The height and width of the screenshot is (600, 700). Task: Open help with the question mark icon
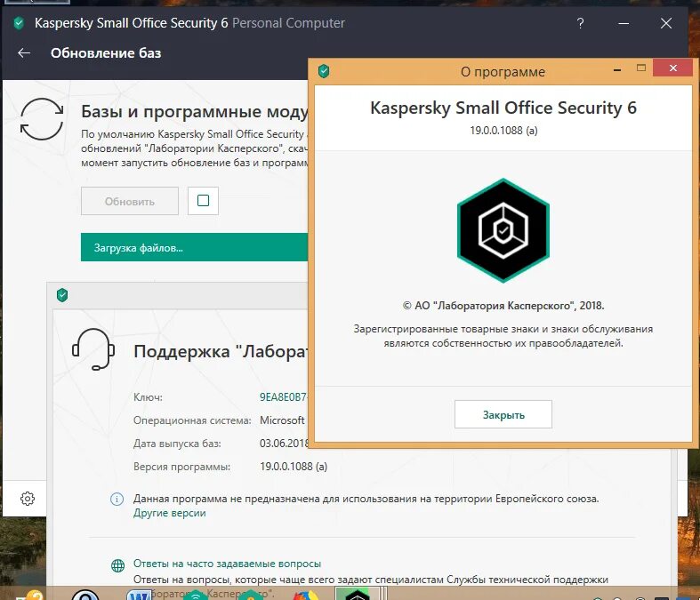click(x=580, y=23)
